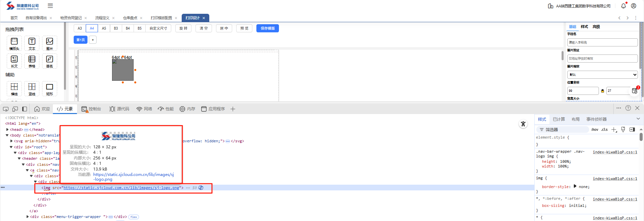Toggle the :hov element state panel
Image resolution: width=644 pixels, height=221 pixels.
(595, 130)
